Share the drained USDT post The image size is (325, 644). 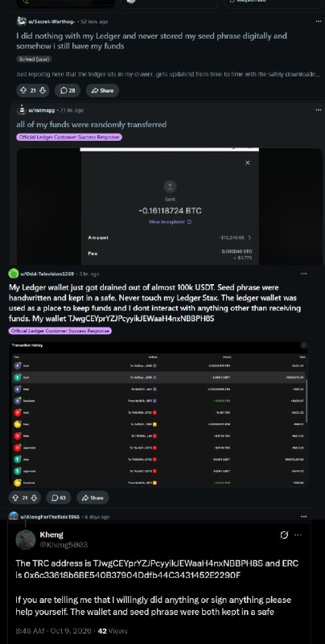point(93,497)
